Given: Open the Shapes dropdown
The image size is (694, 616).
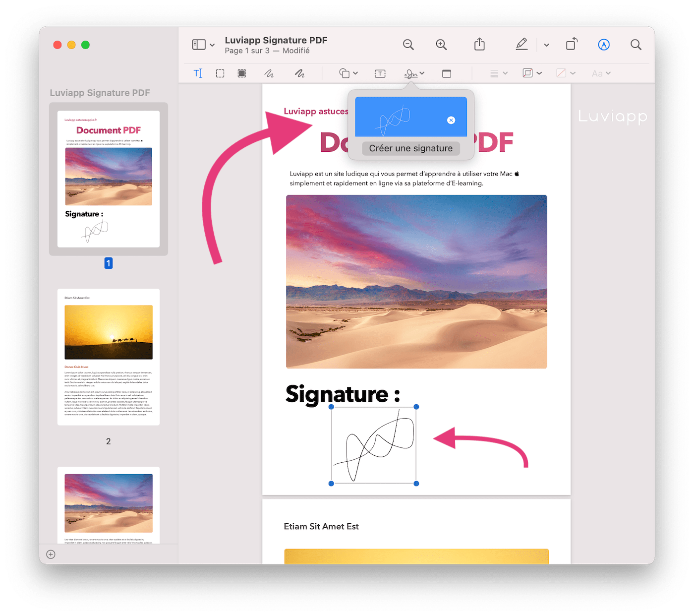Looking at the screenshot, I should (347, 73).
